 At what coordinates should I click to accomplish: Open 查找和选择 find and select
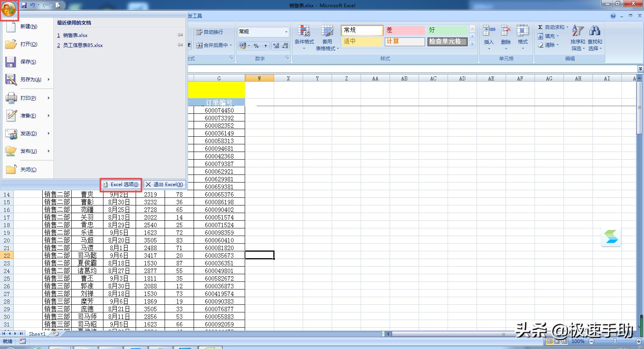[595, 38]
